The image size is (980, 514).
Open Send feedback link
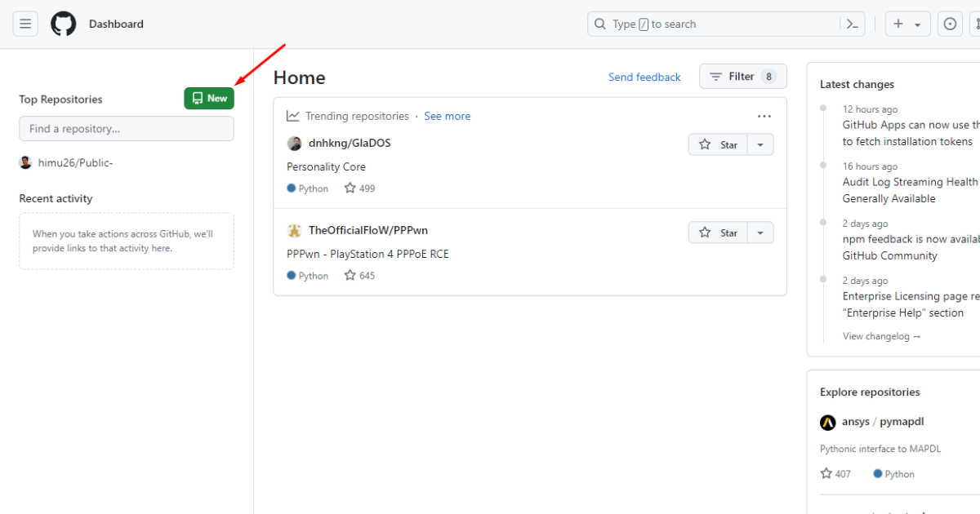tap(644, 77)
